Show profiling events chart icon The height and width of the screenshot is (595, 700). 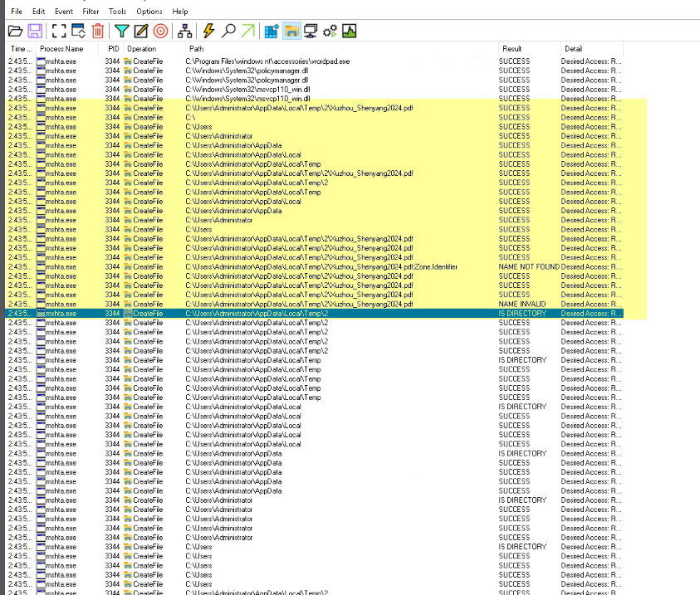pos(349,31)
